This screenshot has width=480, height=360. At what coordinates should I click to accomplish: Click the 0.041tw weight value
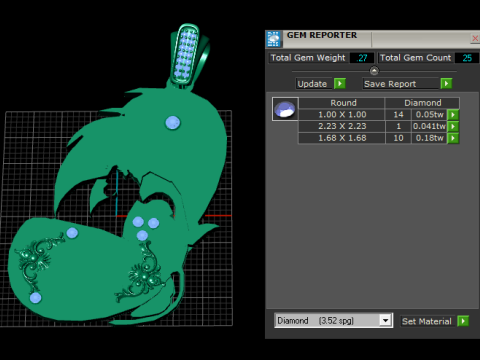click(429, 126)
